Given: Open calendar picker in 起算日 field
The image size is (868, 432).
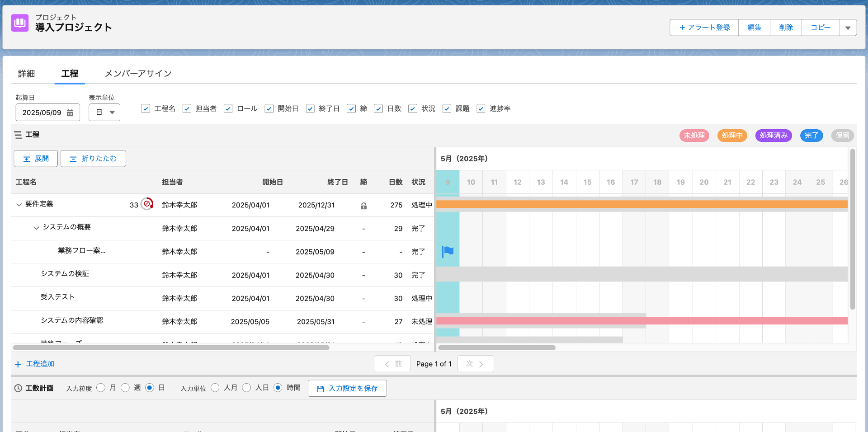Looking at the screenshot, I should point(70,113).
